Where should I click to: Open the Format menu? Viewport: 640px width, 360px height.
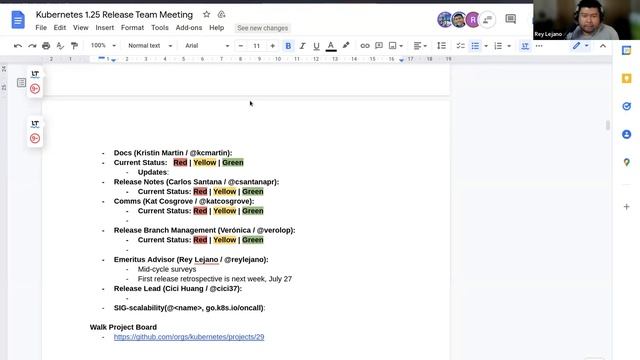click(132, 28)
